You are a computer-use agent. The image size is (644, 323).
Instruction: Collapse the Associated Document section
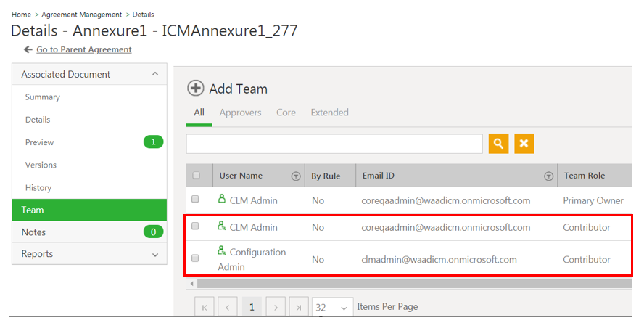[154, 74]
